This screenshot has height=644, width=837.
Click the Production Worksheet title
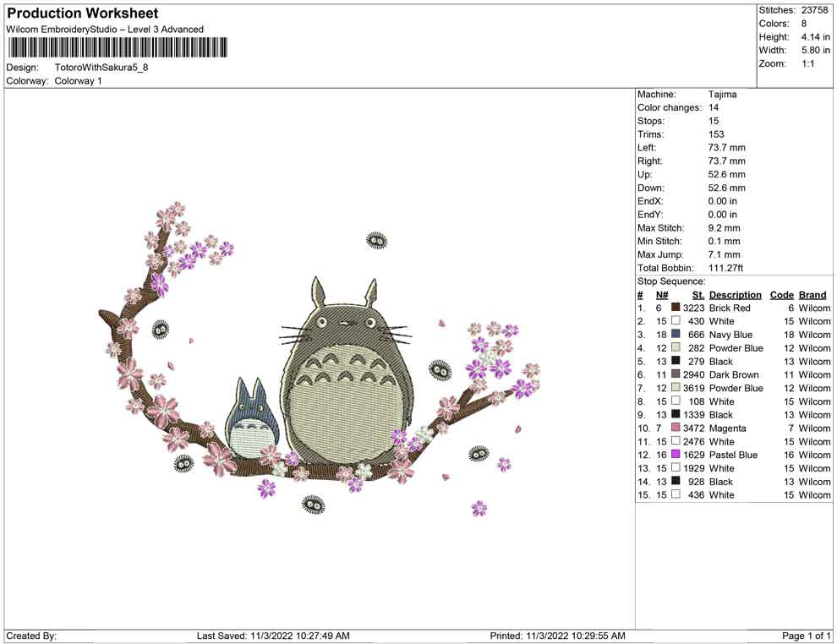click(x=83, y=14)
